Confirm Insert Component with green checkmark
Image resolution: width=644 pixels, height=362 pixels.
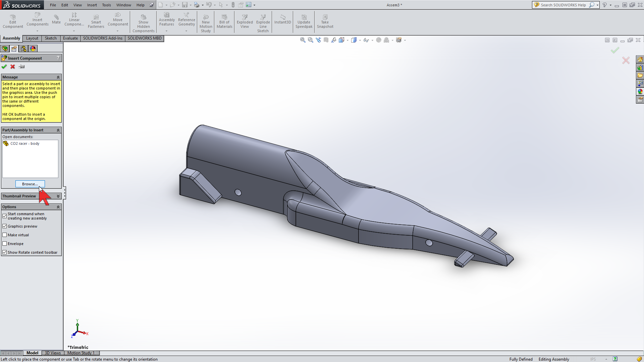click(x=4, y=66)
